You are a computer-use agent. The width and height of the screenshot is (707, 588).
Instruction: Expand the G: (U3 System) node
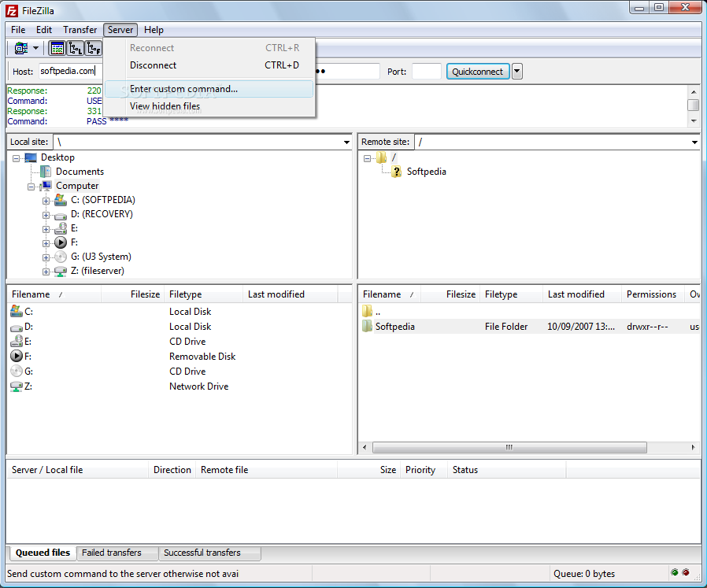click(x=46, y=257)
